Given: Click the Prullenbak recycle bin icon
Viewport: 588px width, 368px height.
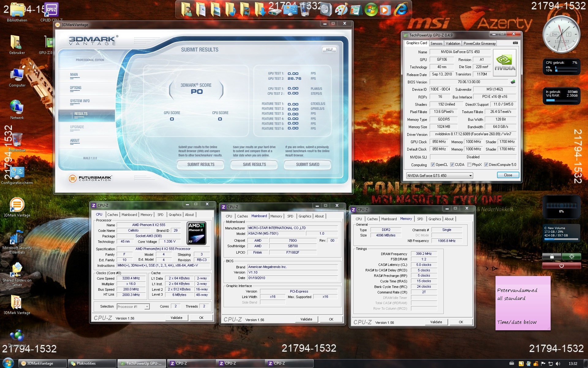Looking at the screenshot, I should (x=17, y=140).
